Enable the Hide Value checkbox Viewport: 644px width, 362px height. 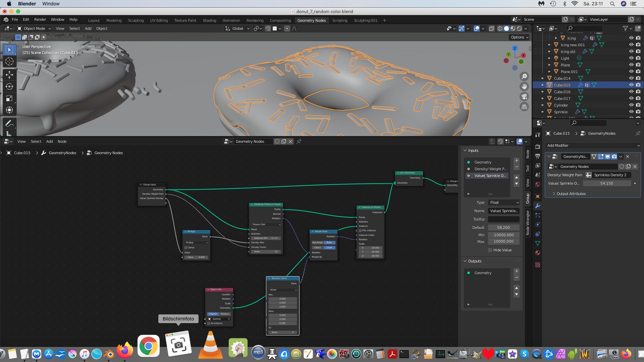coord(490,250)
